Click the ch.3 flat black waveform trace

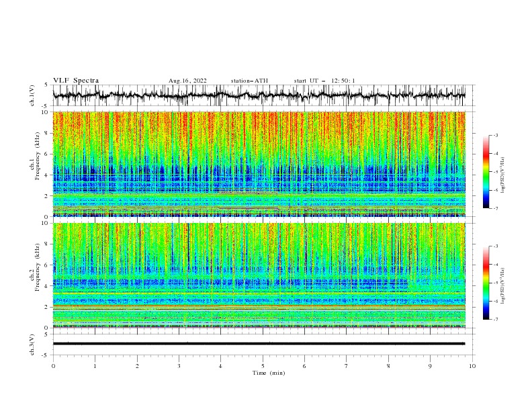pyautogui.click(x=259, y=344)
